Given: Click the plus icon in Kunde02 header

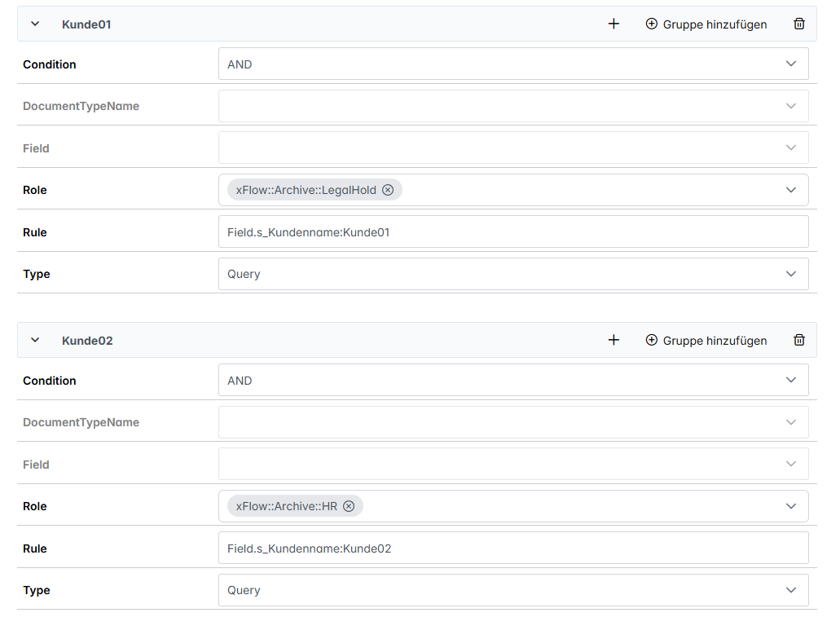Looking at the screenshot, I should pos(614,341).
